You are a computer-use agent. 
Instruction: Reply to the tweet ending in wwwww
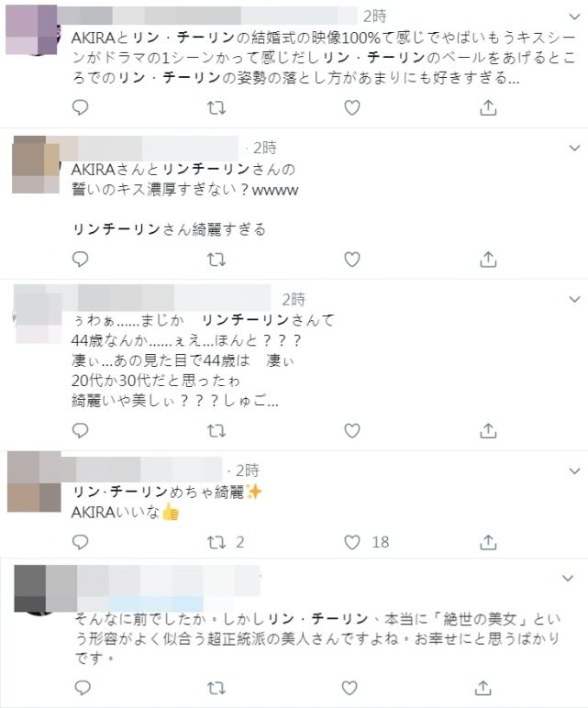(81, 260)
